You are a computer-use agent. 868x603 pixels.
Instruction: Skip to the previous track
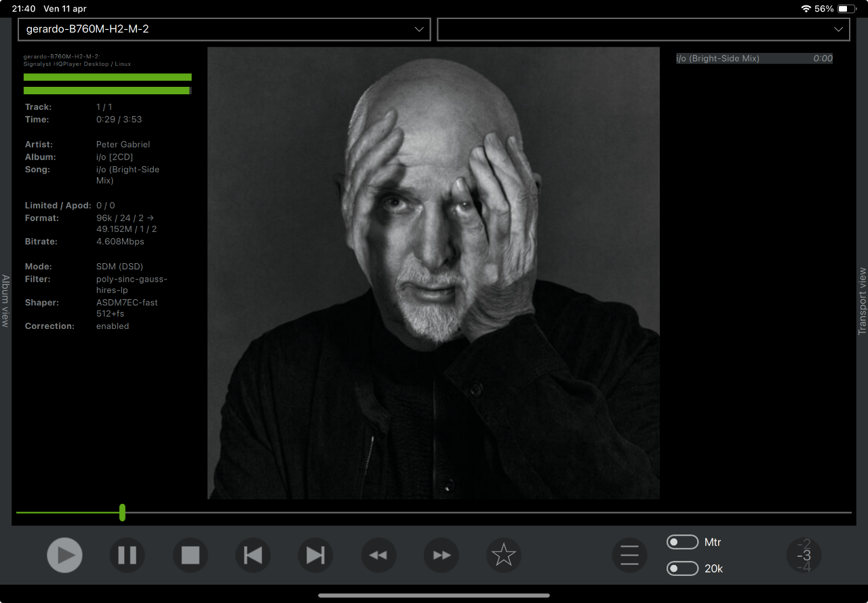(253, 556)
